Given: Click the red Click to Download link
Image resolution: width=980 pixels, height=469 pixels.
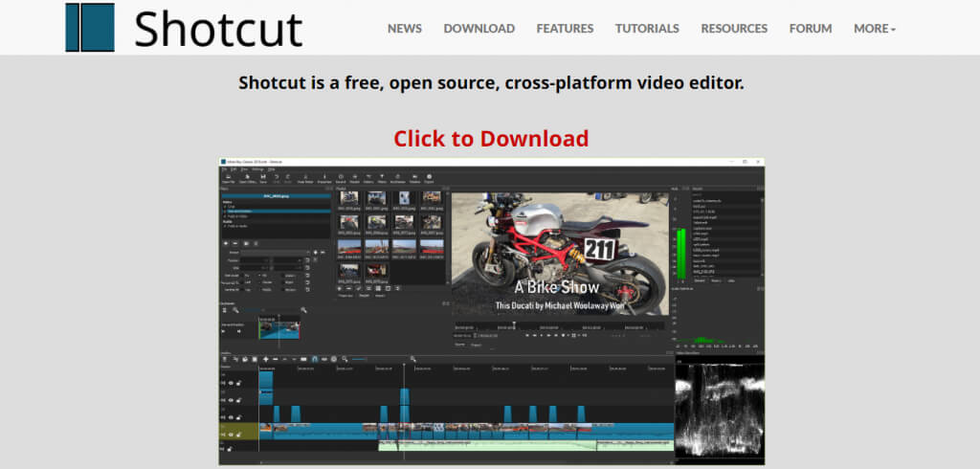Looking at the screenshot, I should (491, 138).
